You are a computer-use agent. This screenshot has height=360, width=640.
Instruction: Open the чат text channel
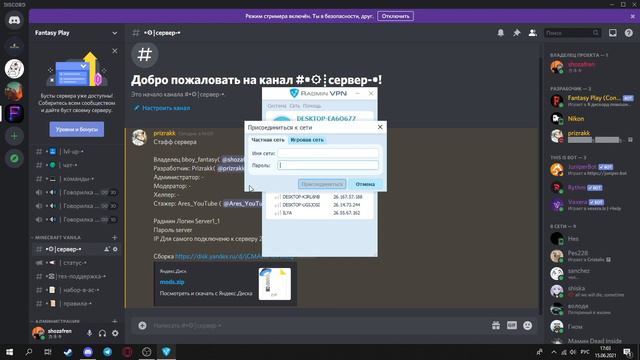[76, 165]
